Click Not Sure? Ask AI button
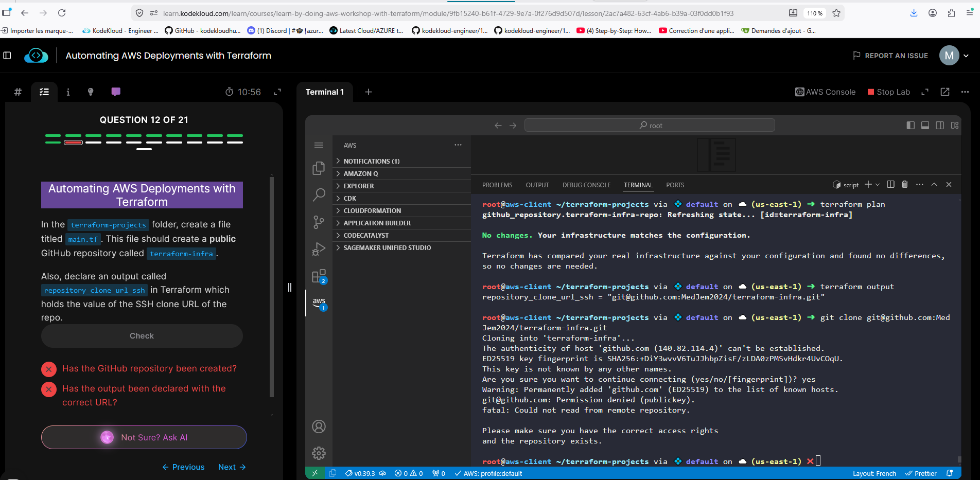This screenshot has height=480, width=980. pos(144,437)
